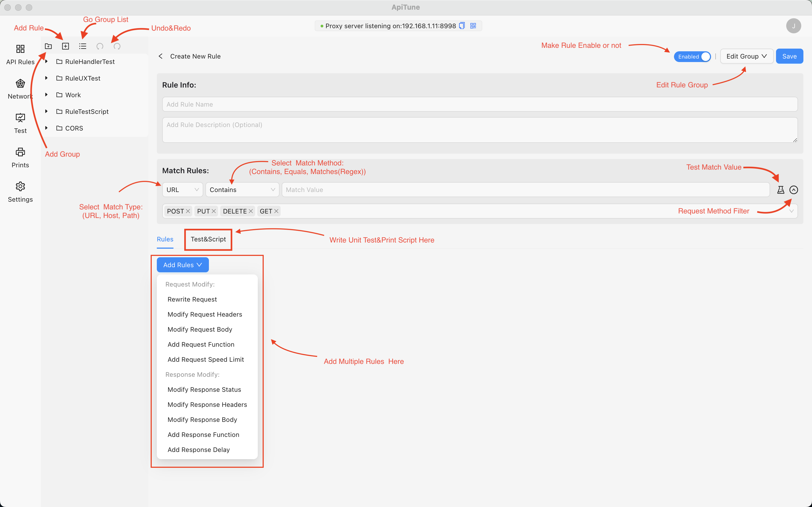Collapse request method filter with circle arrow
The height and width of the screenshot is (507, 812).
coord(793,190)
